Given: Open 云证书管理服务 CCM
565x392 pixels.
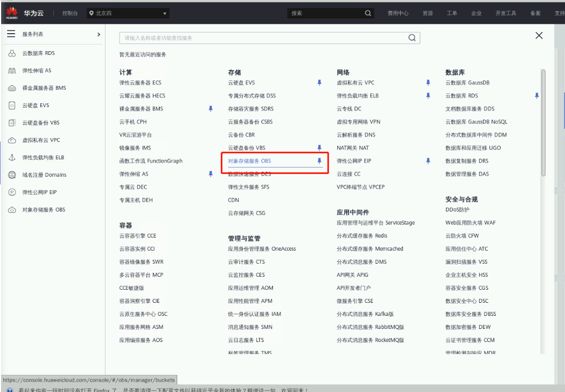Looking at the screenshot, I should (x=470, y=340).
